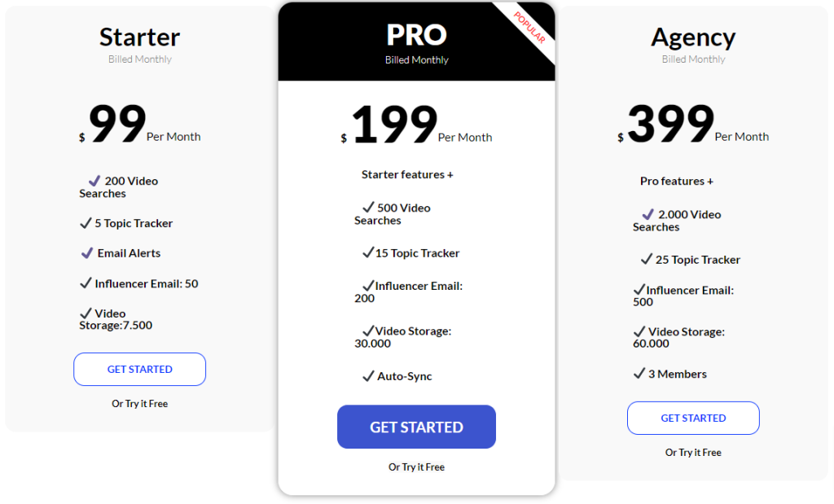Click the Starter plan heading
Screen dimensions: 834x504
click(140, 37)
